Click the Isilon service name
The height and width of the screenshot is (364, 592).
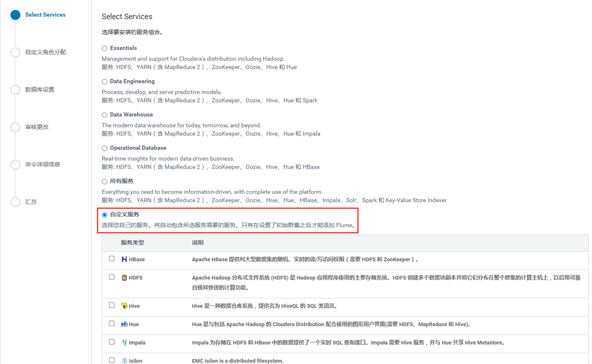[x=135, y=361]
